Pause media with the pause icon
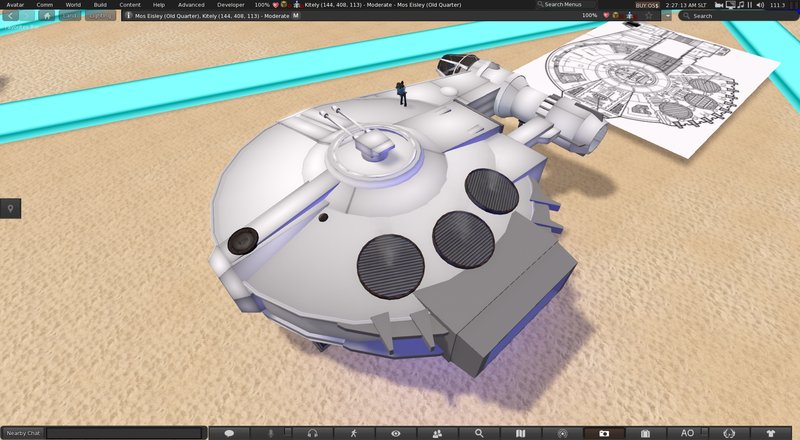Screen dimensions: 800x440 pyautogui.click(x=749, y=5)
